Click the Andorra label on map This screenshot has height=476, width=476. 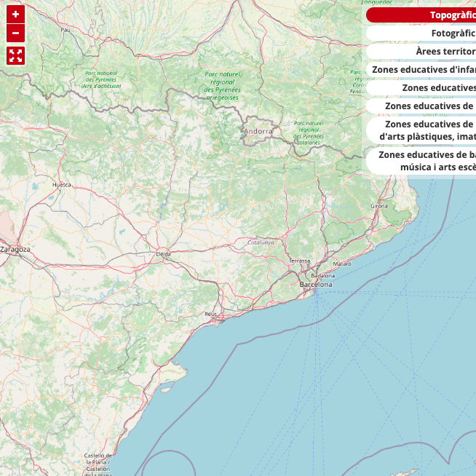point(258,131)
